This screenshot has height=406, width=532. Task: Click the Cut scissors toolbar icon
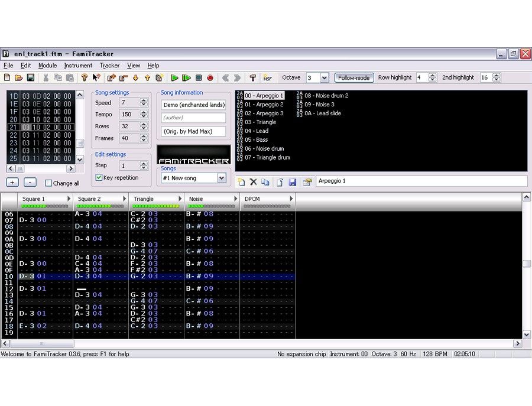tap(46, 77)
